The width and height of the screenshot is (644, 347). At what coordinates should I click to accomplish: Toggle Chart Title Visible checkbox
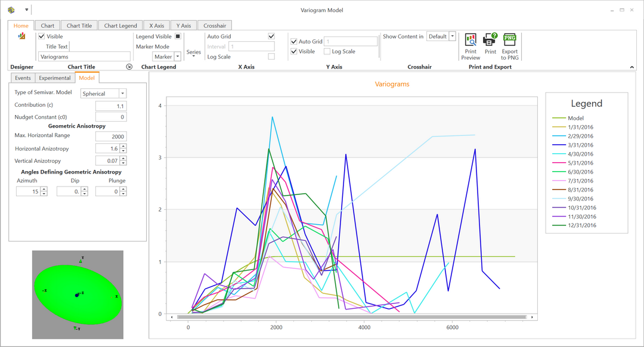42,36
